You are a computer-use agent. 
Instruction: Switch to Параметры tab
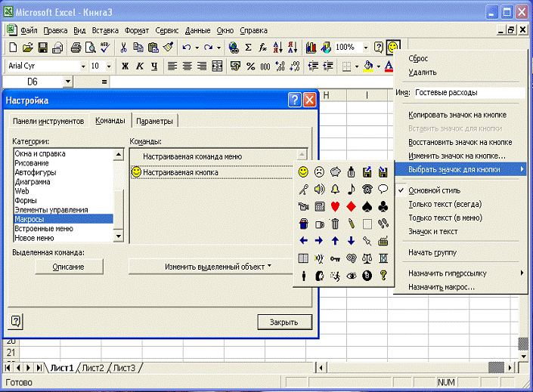pyautogui.click(x=154, y=122)
